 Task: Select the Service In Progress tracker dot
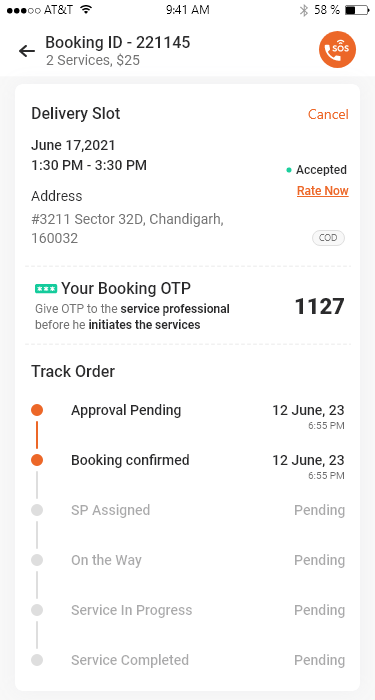[x=37, y=610]
